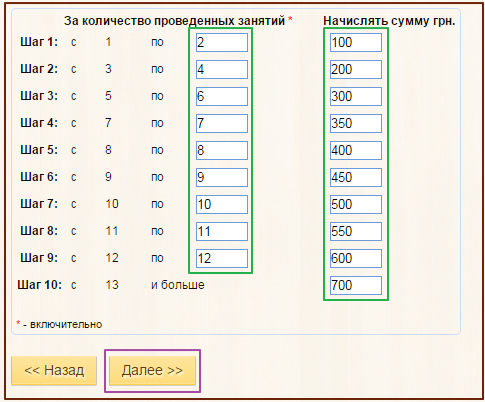Click the << Назад button
Screen dimensions: 485x402
point(54,371)
